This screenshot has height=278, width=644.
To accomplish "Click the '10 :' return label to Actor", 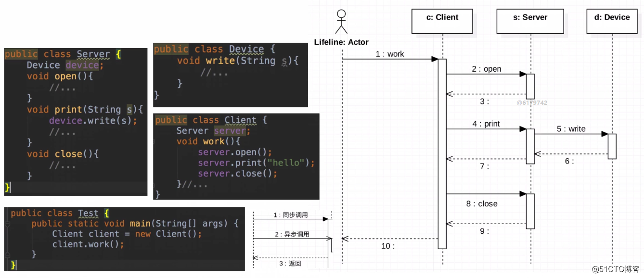I will tap(388, 246).
